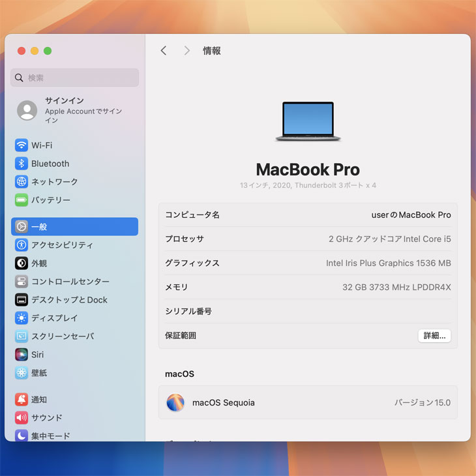Go forward with the right chevron
This screenshot has width=476, height=476.
click(186, 50)
